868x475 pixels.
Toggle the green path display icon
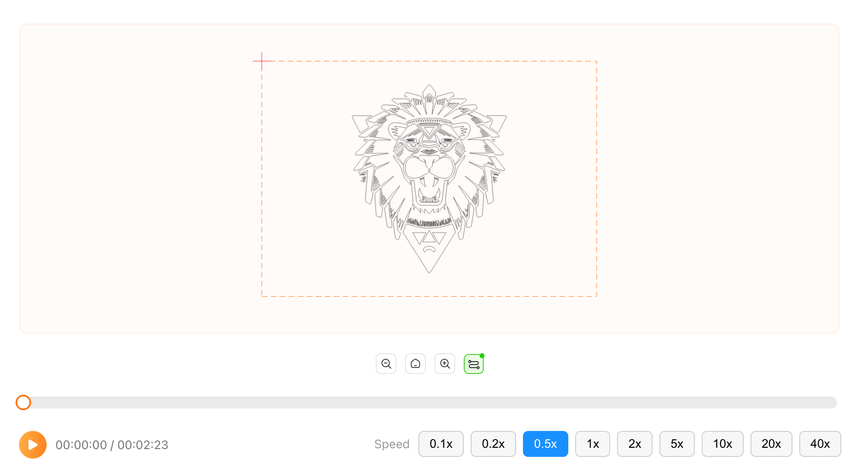pos(474,364)
